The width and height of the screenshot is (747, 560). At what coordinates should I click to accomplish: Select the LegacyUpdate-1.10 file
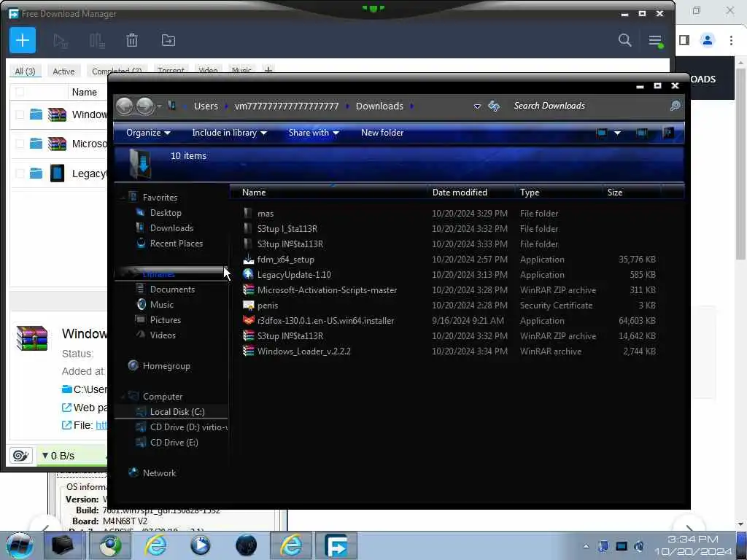293,275
